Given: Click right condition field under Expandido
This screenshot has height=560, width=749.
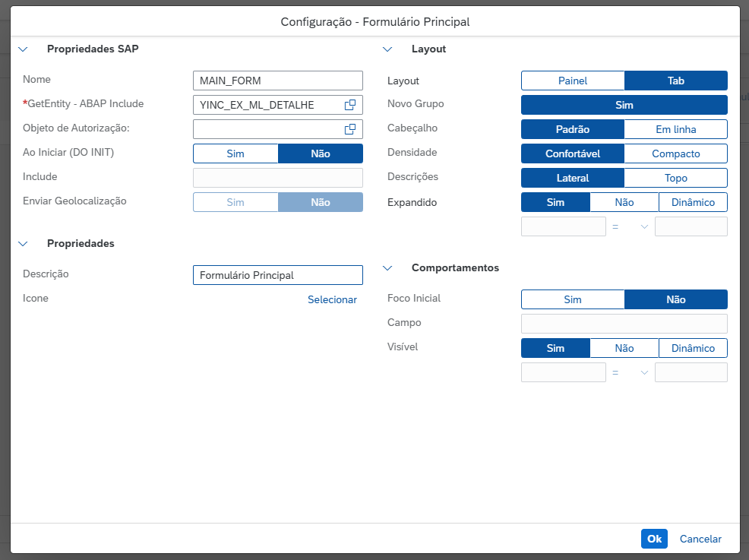Looking at the screenshot, I should [x=691, y=226].
